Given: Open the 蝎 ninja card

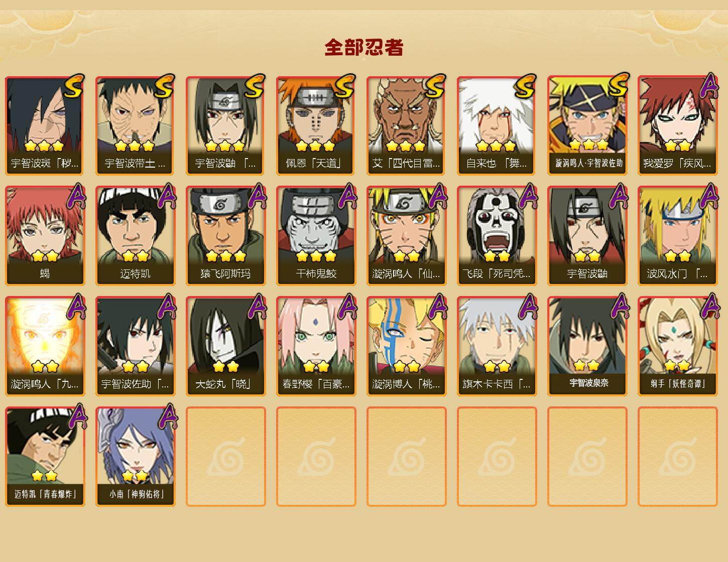Looking at the screenshot, I should pyautogui.click(x=45, y=236).
